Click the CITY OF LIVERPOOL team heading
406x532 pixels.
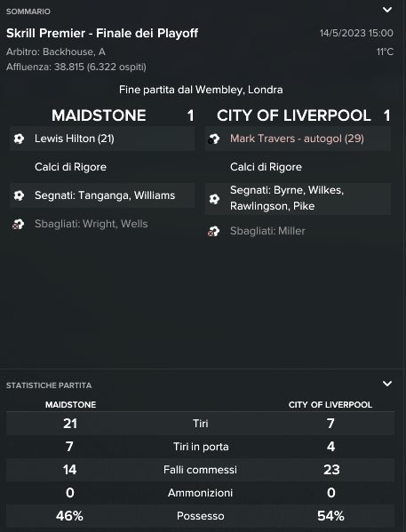294,115
